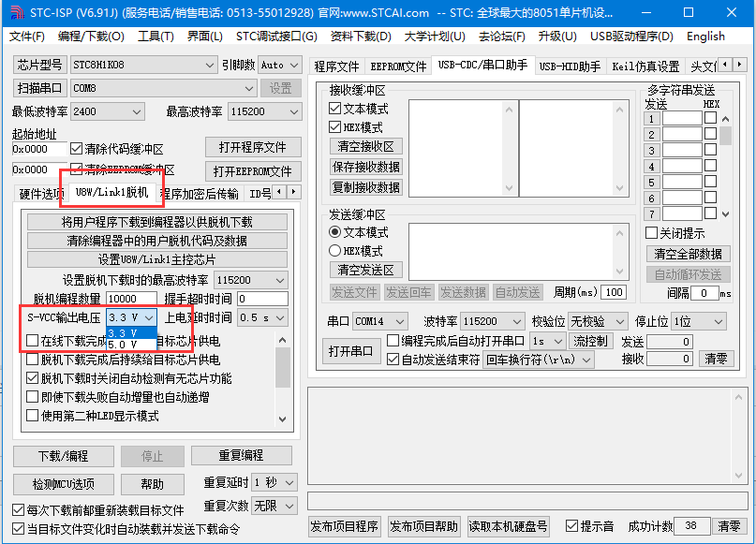This screenshot has height=544, width=756.
Task: Switch to Keil仿真设置 tab
Action: (645, 66)
